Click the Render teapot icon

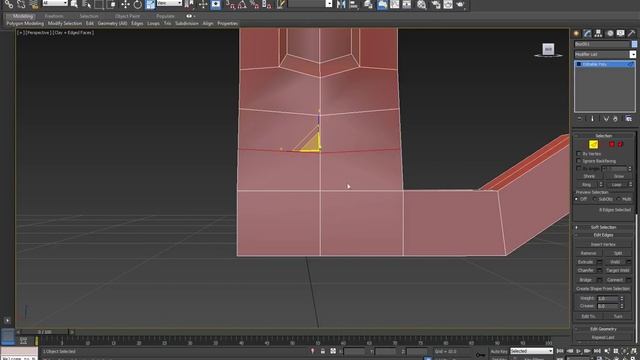point(460,4)
